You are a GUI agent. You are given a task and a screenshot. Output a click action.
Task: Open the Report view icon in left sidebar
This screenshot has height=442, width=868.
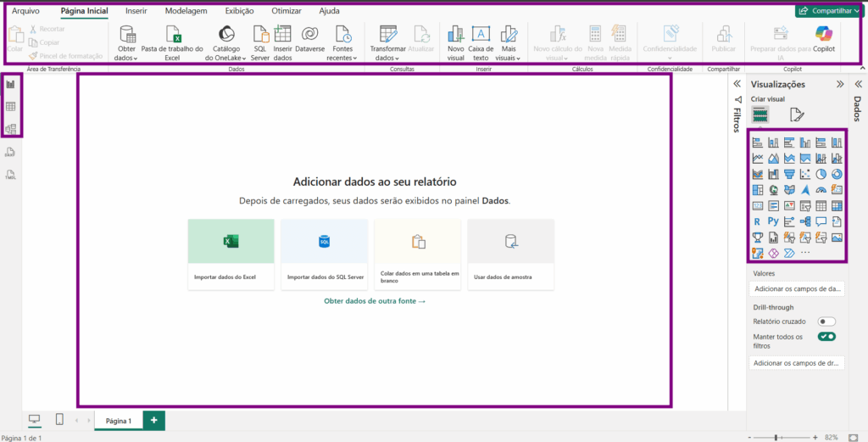(x=10, y=84)
